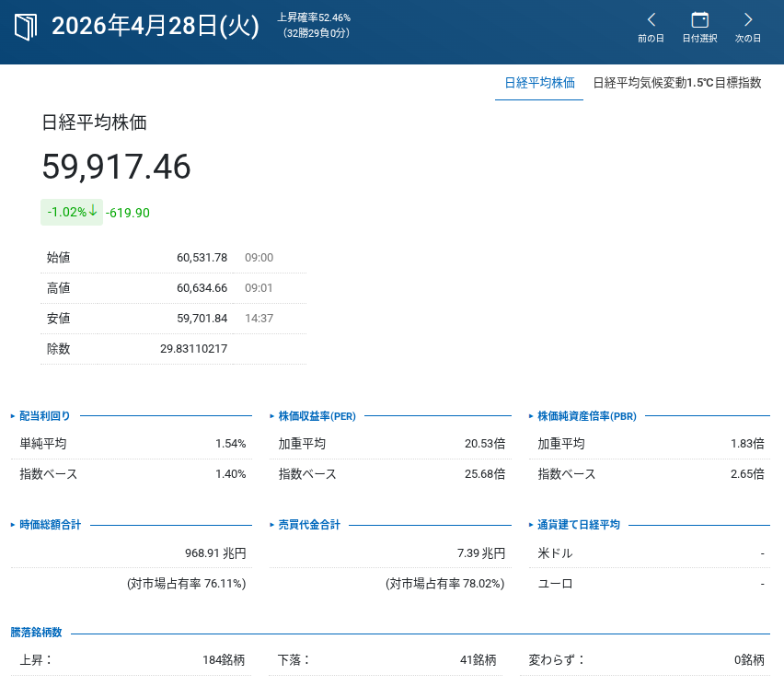This screenshot has width=784, height=686.
Task: Expand the 通貨建て日経平均 section
Action: point(578,525)
